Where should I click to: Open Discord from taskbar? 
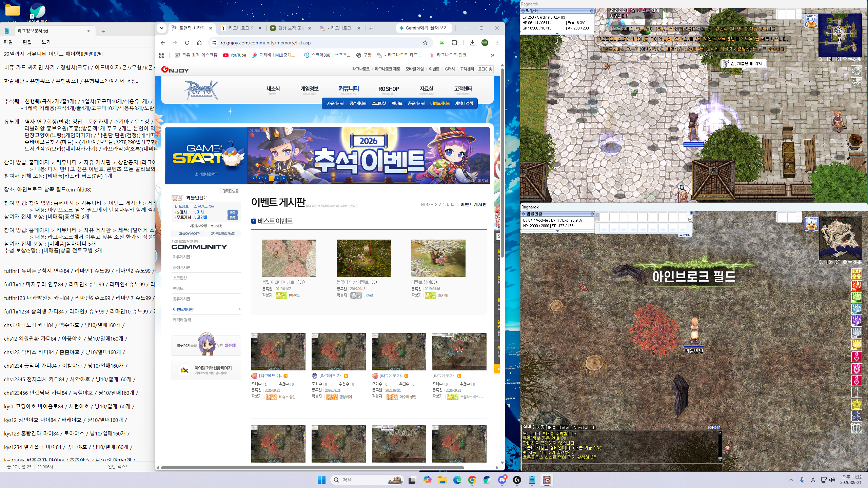[502, 480]
